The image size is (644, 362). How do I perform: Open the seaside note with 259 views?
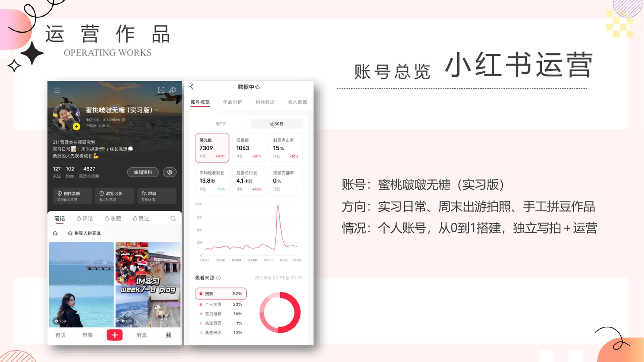[x=81, y=284]
